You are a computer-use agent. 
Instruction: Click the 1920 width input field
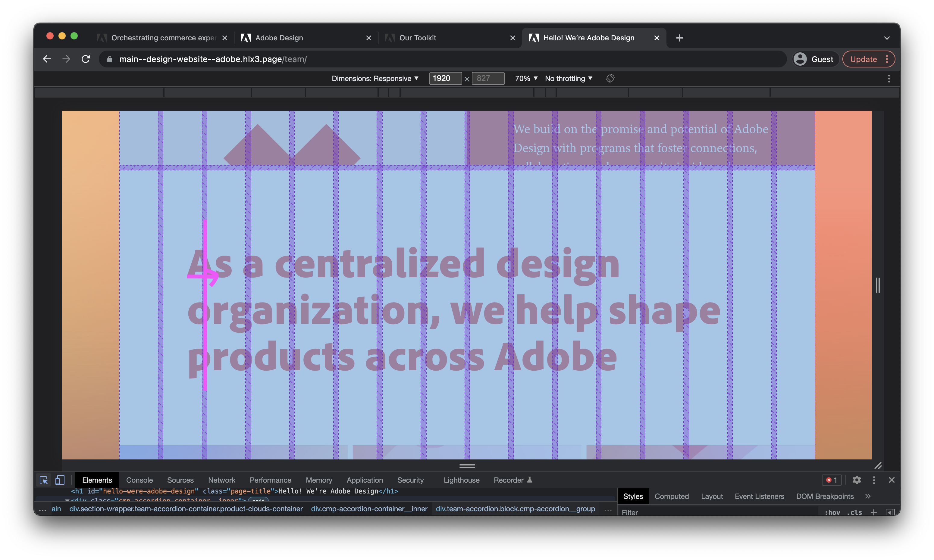[x=446, y=78]
